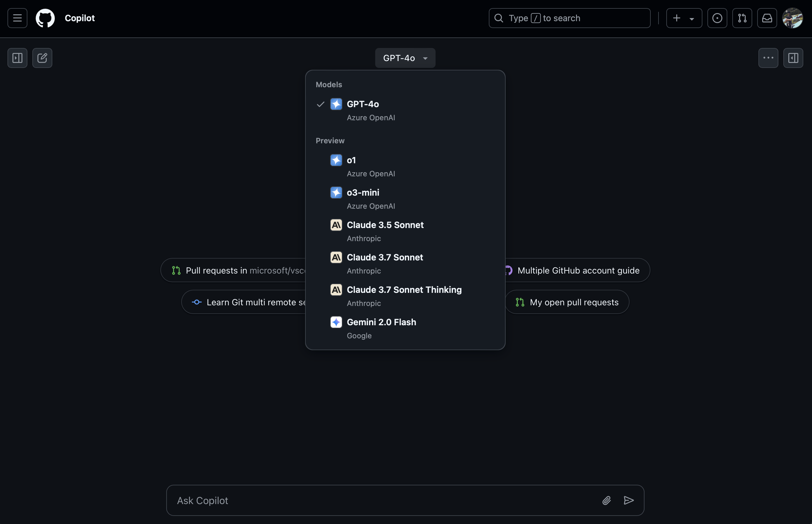Click 'Learn Git multi remote' suggestion
Screen dimensions: 812x524
[x=243, y=302]
